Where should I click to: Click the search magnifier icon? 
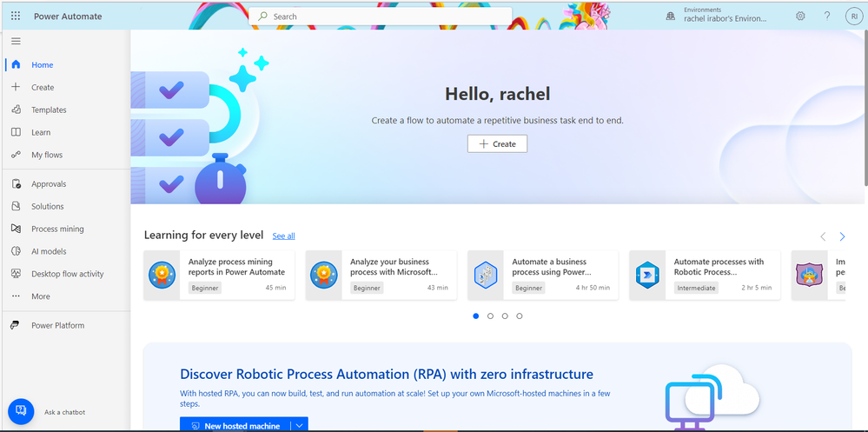point(263,17)
